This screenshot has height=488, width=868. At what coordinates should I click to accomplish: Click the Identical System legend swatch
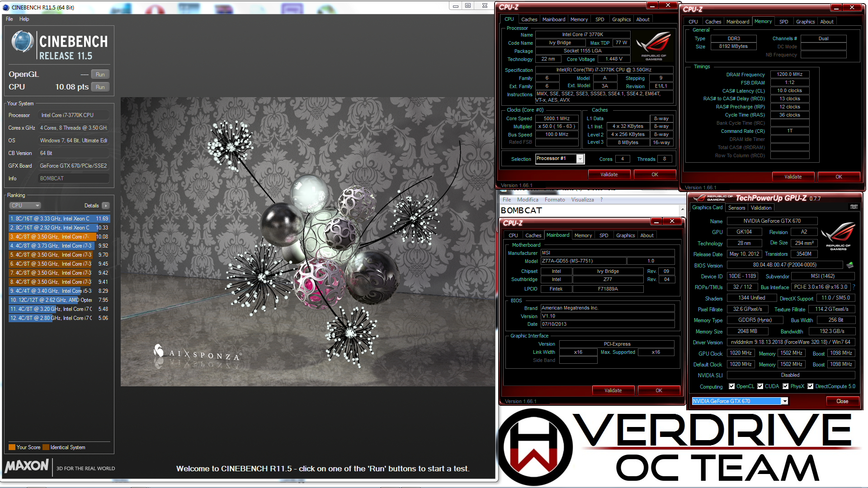[46, 447]
